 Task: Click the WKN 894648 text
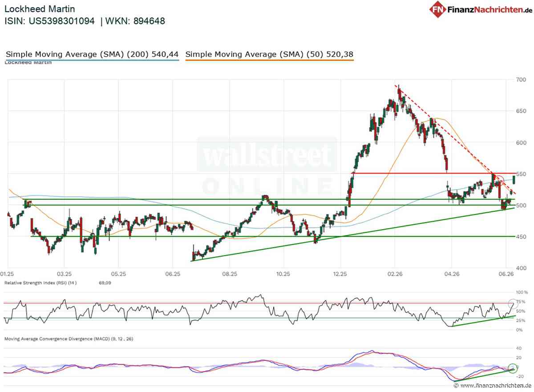[135, 21]
